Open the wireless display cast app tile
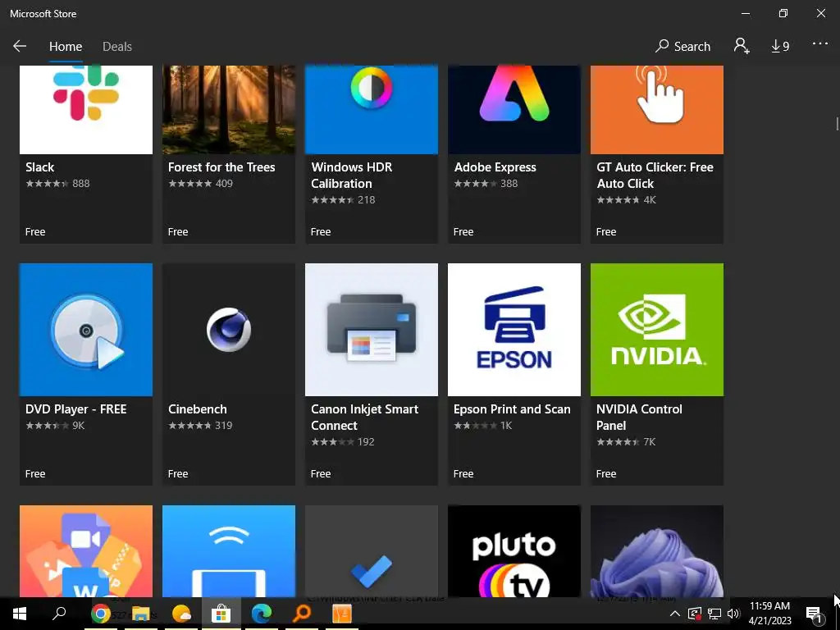 click(229, 550)
